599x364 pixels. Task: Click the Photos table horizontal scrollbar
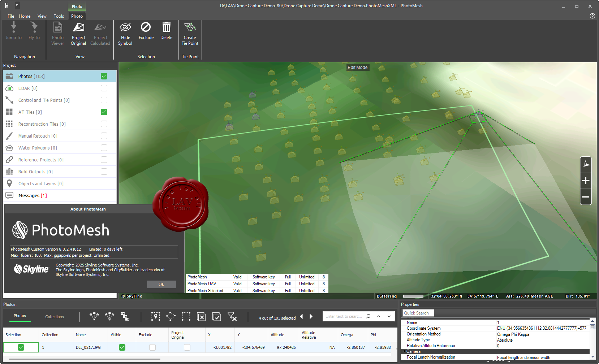[85, 359]
